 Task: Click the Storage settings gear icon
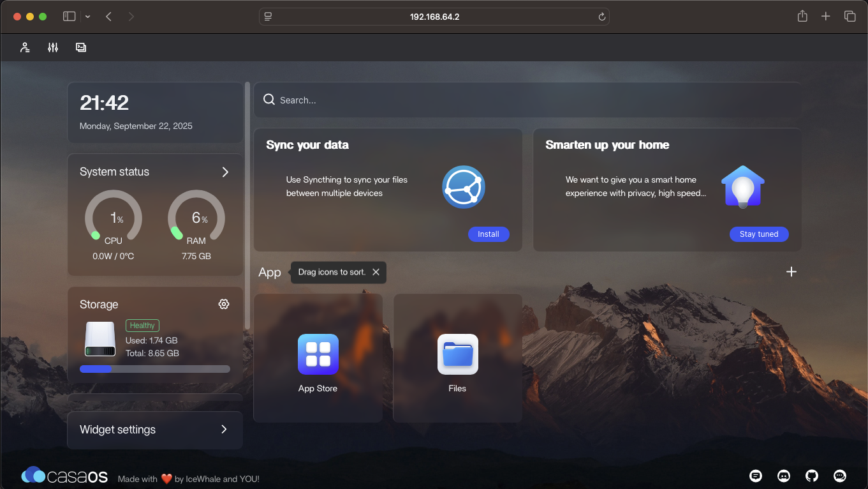224,305
